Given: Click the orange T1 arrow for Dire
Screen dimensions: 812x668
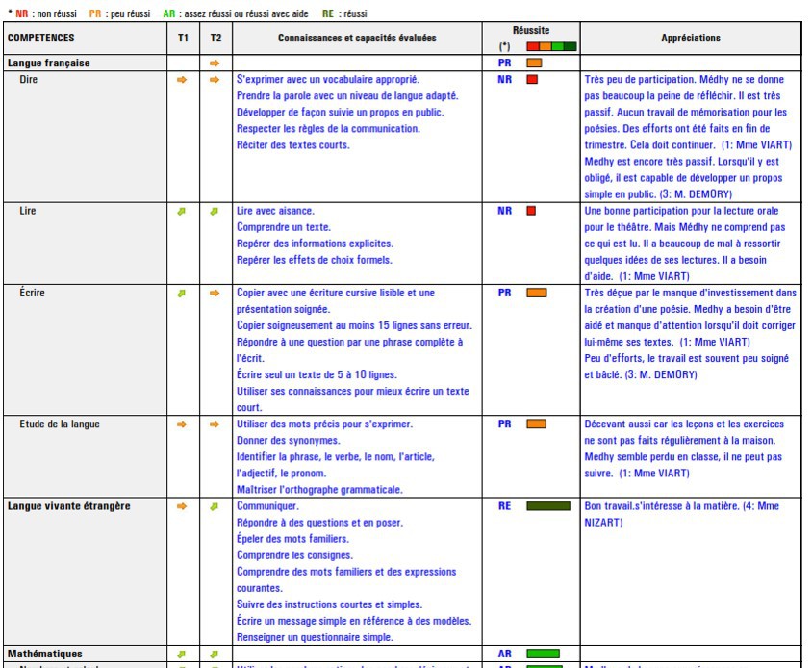Looking at the screenshot, I should click(182, 80).
